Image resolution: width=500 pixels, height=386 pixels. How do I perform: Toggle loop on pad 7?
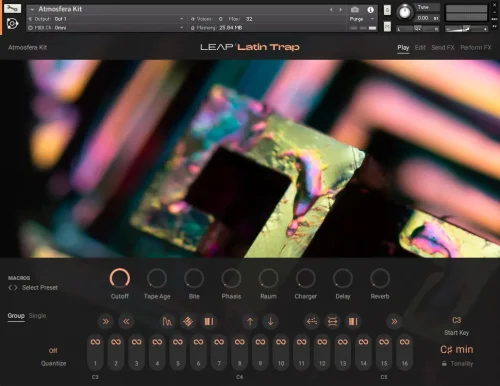pos(219,342)
